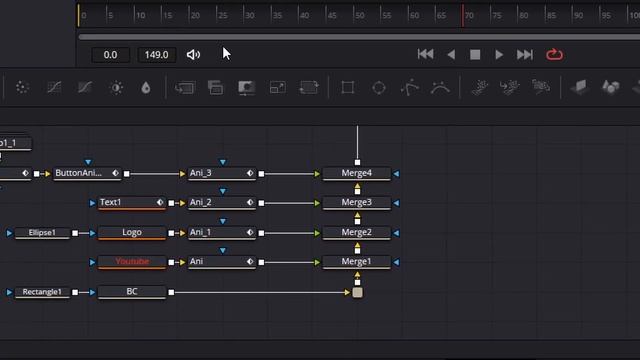Click the keyframe diamond on the ButtonAni... node
This screenshot has height=360, width=640.
click(116, 173)
